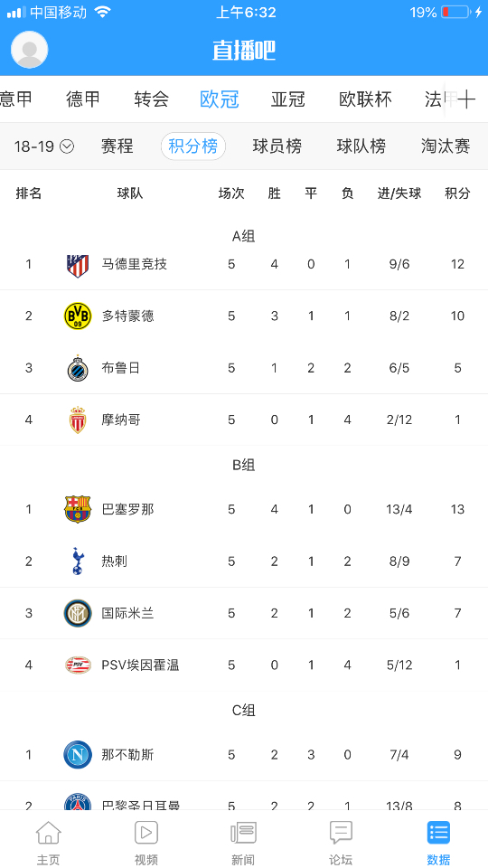
Task: Select the 欧联杯 tab
Action: point(365,99)
